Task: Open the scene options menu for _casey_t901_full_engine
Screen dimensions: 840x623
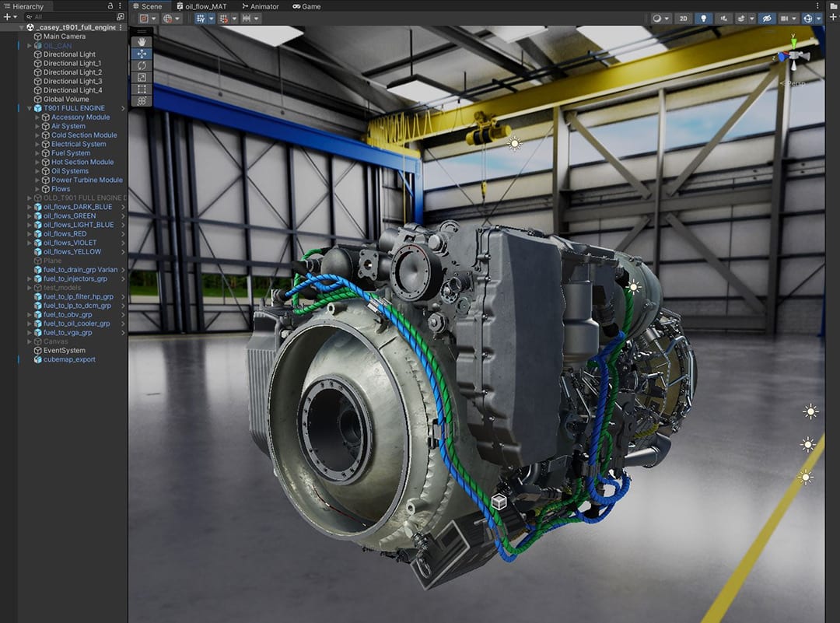Action: click(121, 26)
